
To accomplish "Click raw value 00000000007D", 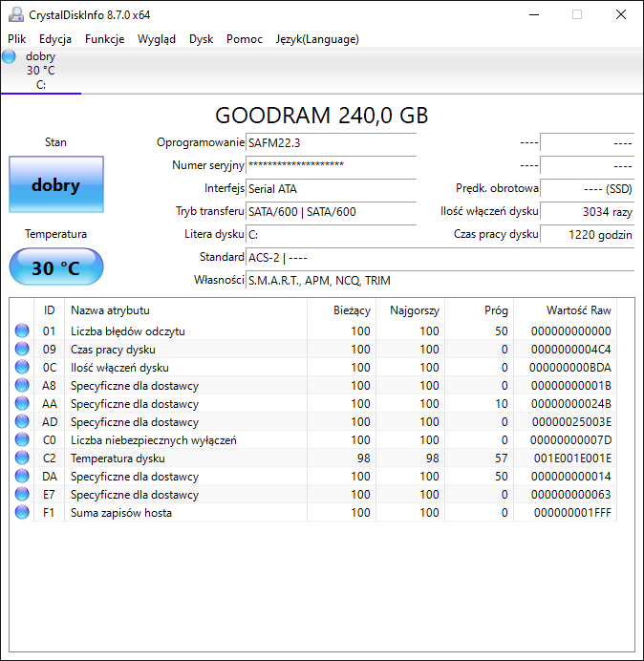I will tap(570, 440).
